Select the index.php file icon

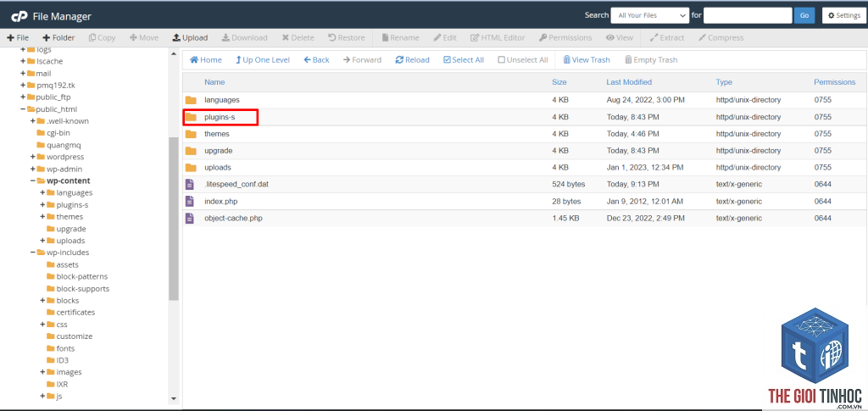[190, 202]
